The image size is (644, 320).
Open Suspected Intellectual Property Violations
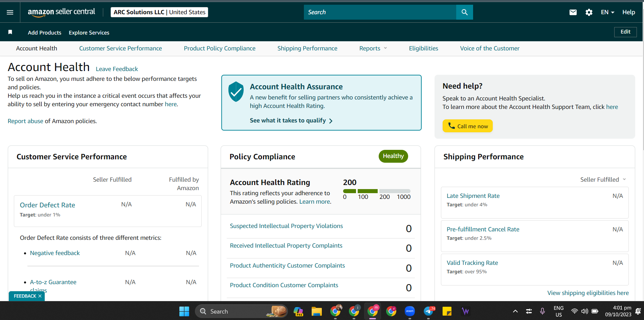coord(286,226)
